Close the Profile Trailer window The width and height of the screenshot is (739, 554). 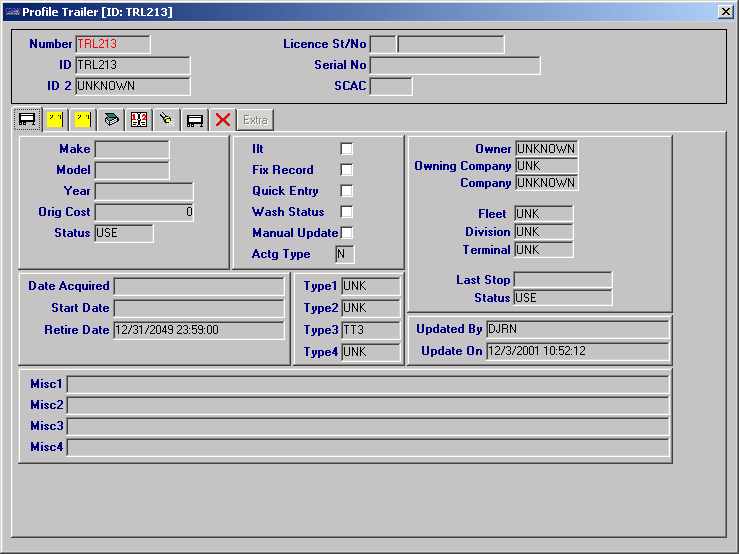tap(726, 12)
